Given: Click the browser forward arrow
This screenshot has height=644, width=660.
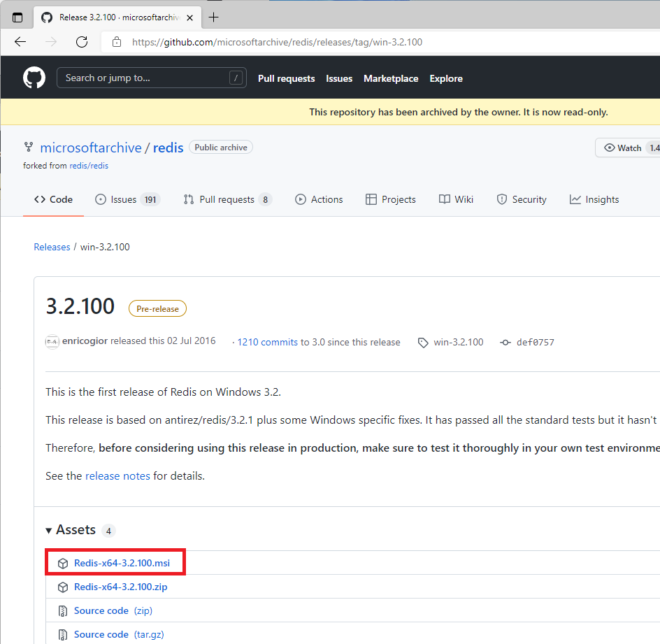Looking at the screenshot, I should tap(51, 42).
